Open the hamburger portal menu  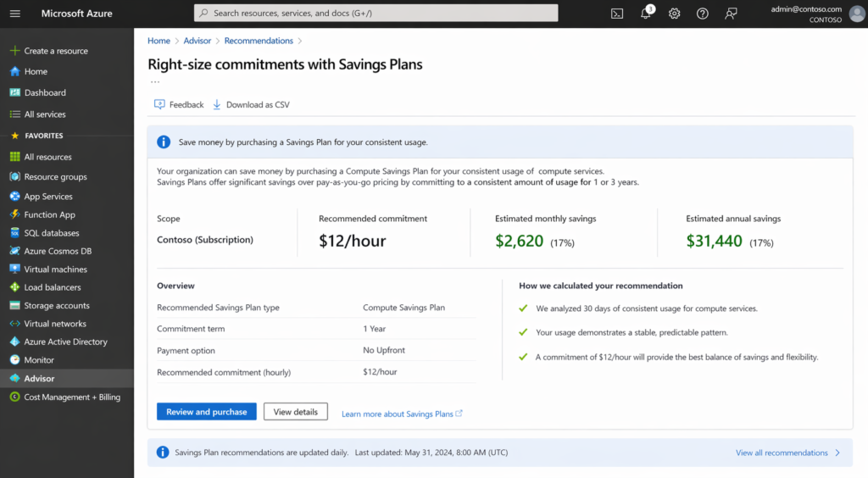15,14
